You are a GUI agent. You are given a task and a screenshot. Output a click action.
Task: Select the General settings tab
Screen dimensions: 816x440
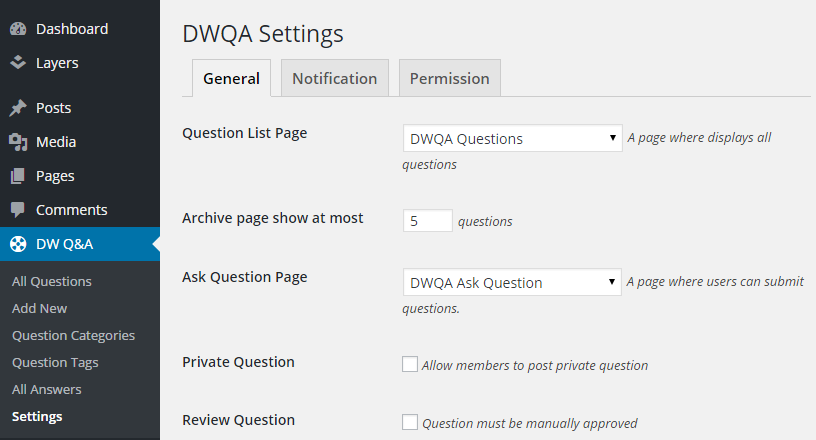(232, 78)
